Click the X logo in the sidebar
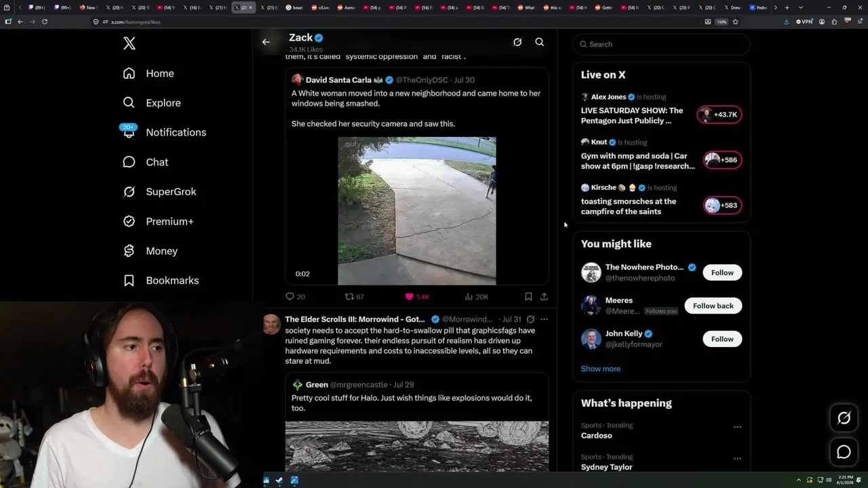The width and height of the screenshot is (868, 488). point(130,43)
